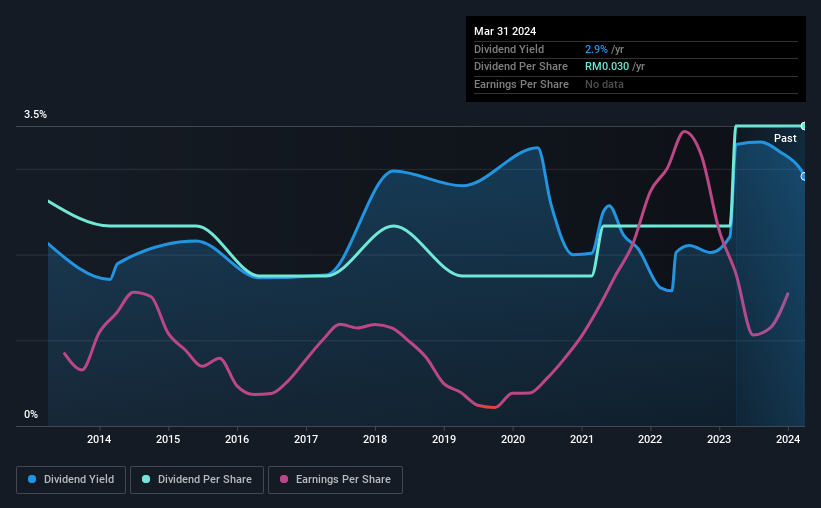Click the 0% y-axis label

click(31, 415)
